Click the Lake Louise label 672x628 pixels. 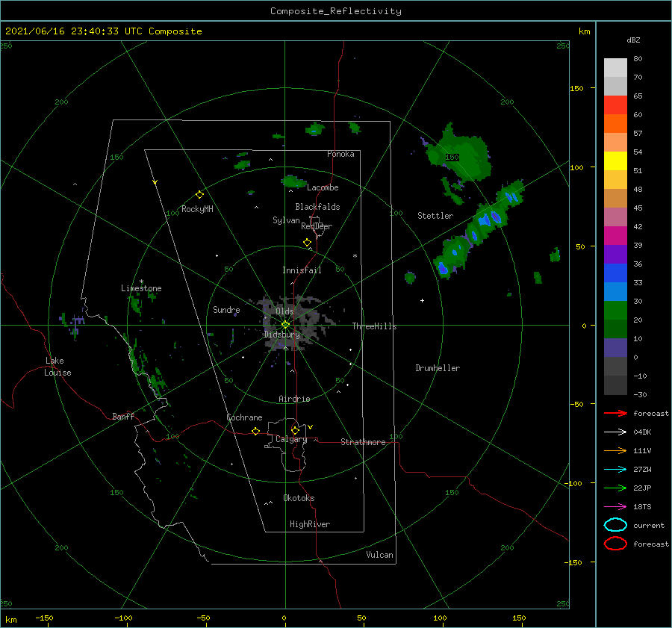[x=57, y=367]
